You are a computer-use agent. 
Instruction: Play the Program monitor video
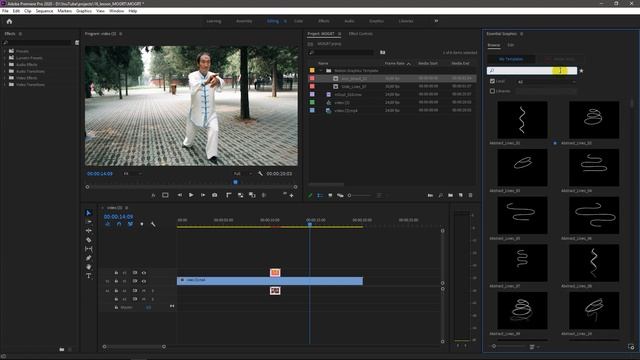point(191,196)
